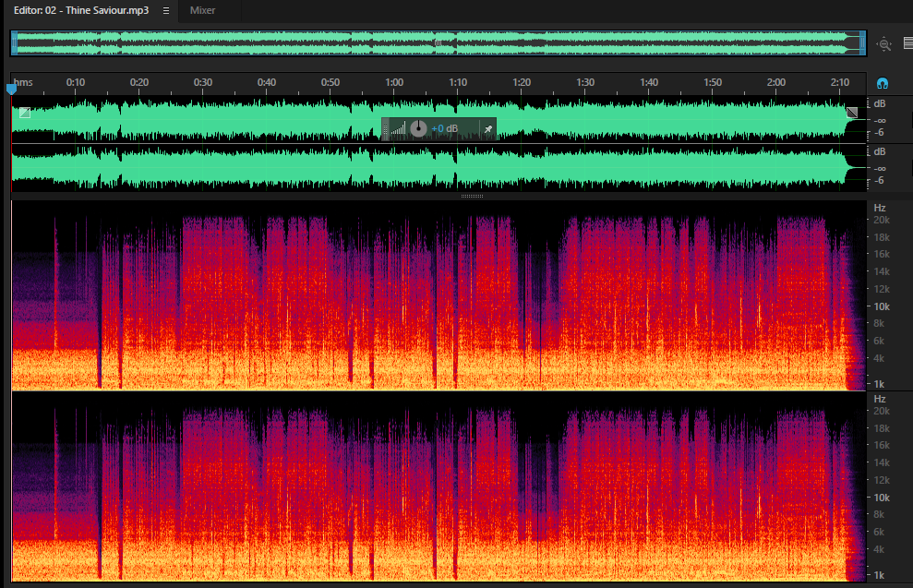Click the 0:10 mark on the time ruler
This screenshot has width=913, height=588.
(76, 82)
